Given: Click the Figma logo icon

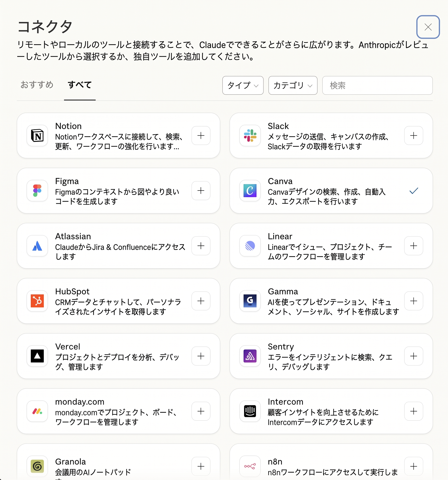Looking at the screenshot, I should [37, 191].
